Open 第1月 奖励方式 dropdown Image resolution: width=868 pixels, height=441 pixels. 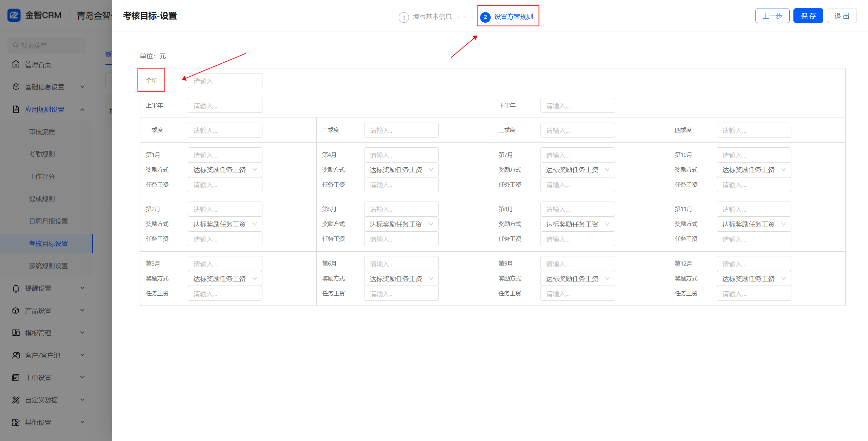pos(225,170)
